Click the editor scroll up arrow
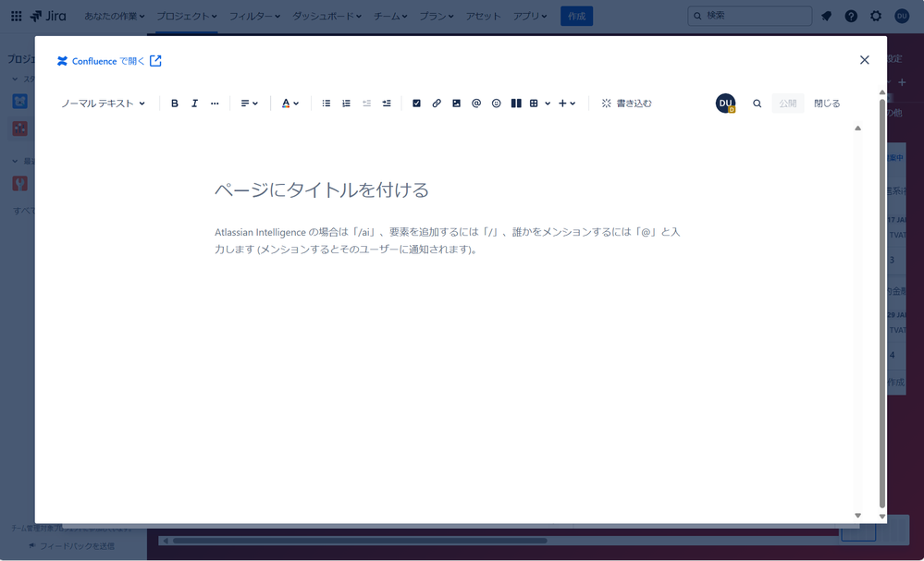The height and width of the screenshot is (561, 924). tap(858, 128)
